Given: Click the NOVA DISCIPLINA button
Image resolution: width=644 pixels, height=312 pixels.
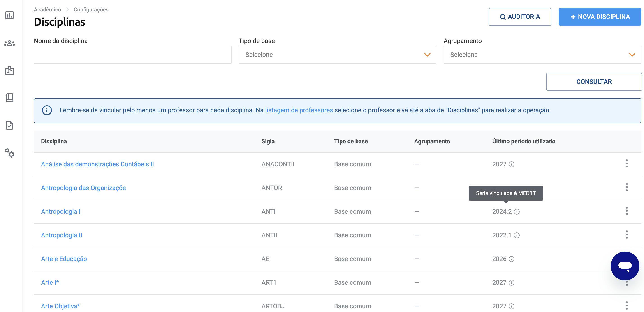Looking at the screenshot, I should click(x=600, y=17).
